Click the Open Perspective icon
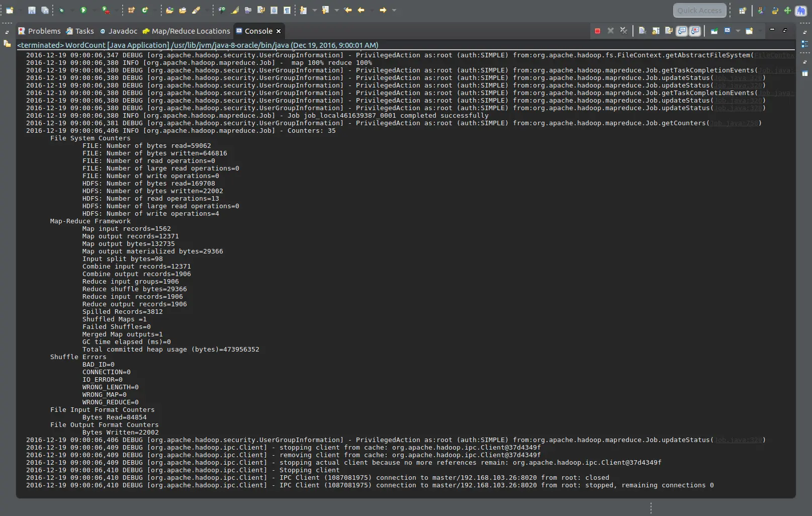This screenshot has height=516, width=812. tap(743, 10)
